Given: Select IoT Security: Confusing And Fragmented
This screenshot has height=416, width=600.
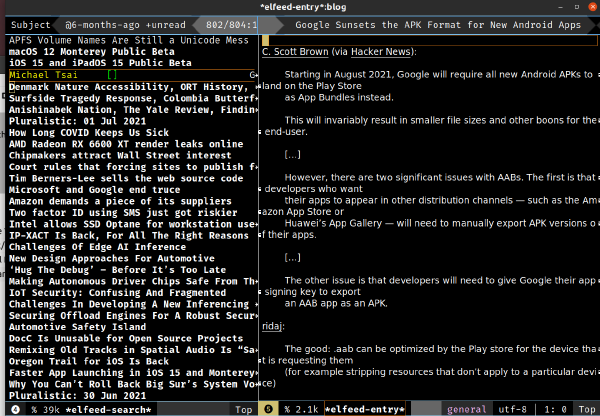Looking at the screenshot, I should coord(117,293).
